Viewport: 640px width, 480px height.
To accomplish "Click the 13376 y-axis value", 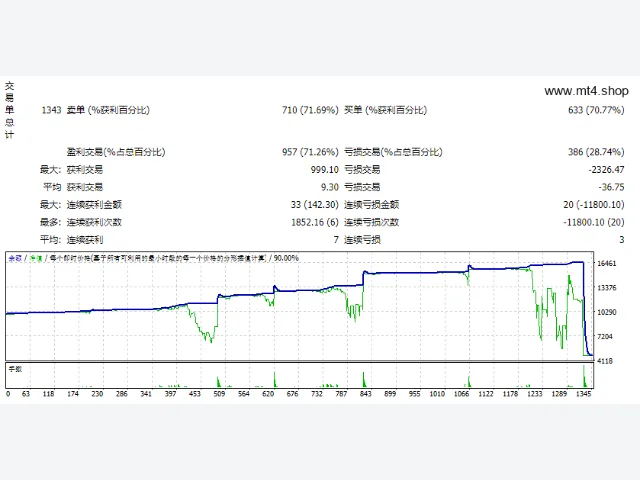I will pyautogui.click(x=607, y=288).
